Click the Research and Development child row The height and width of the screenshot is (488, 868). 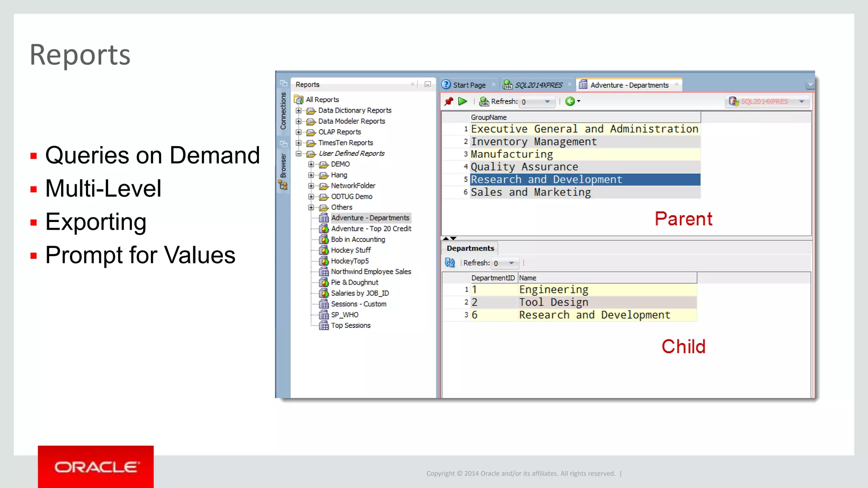pyautogui.click(x=583, y=315)
